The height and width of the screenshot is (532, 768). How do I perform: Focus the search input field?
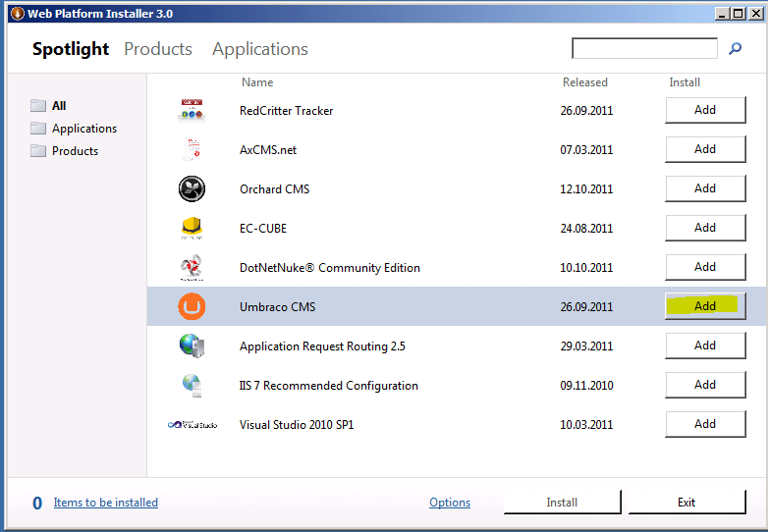644,48
